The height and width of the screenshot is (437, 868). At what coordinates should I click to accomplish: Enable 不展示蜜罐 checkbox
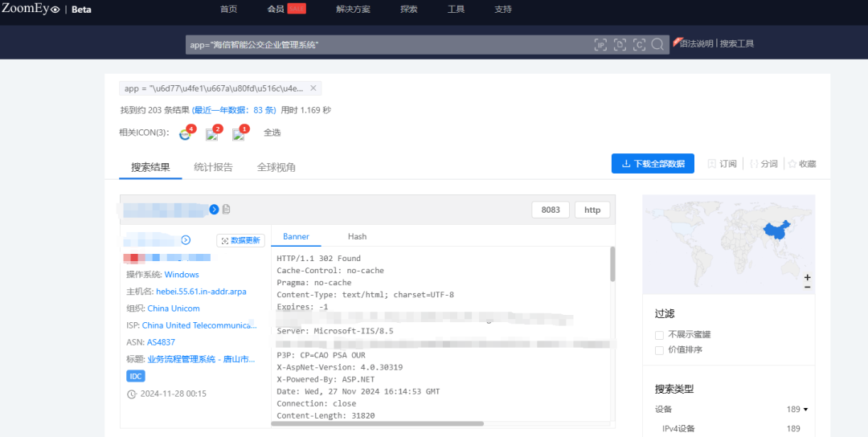659,335
